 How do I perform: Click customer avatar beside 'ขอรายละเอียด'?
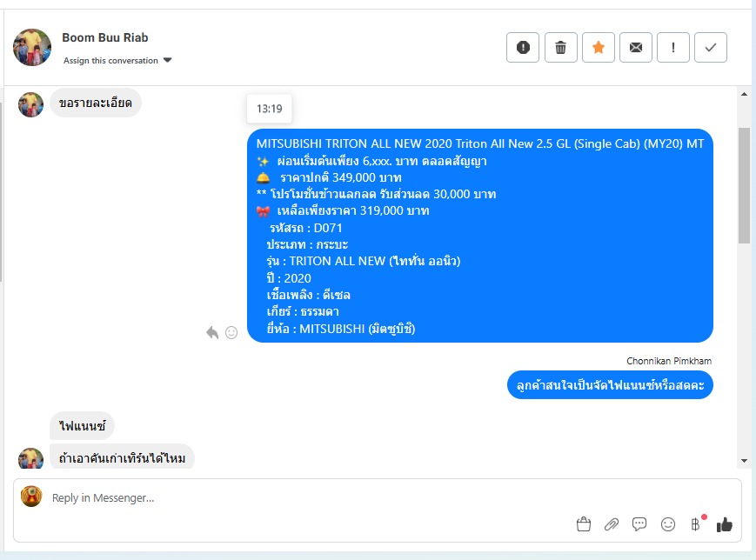30,104
